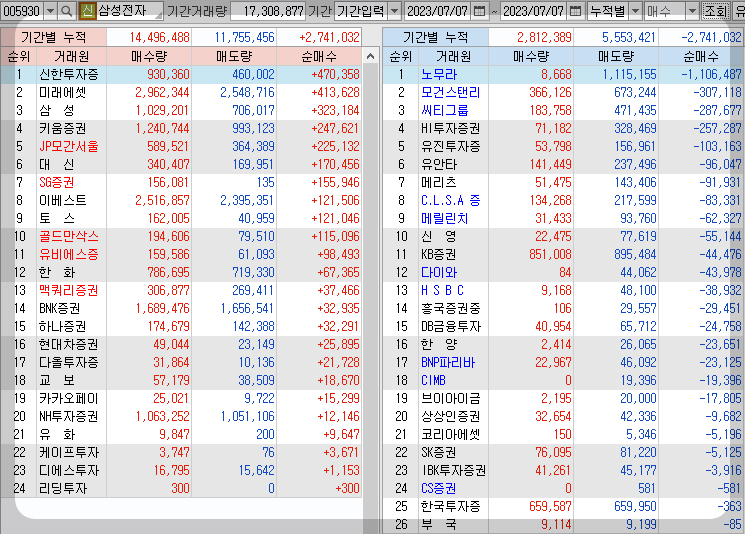Select the 리딩투자 row
Screen dimensions: 745x534
click(181, 489)
